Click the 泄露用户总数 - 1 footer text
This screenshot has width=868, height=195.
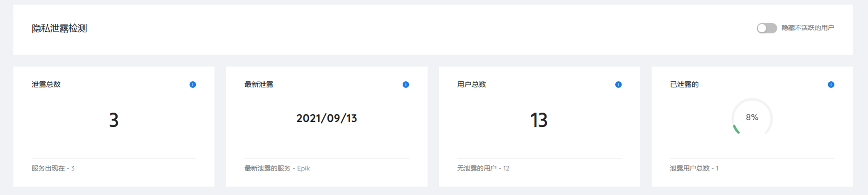(694, 168)
